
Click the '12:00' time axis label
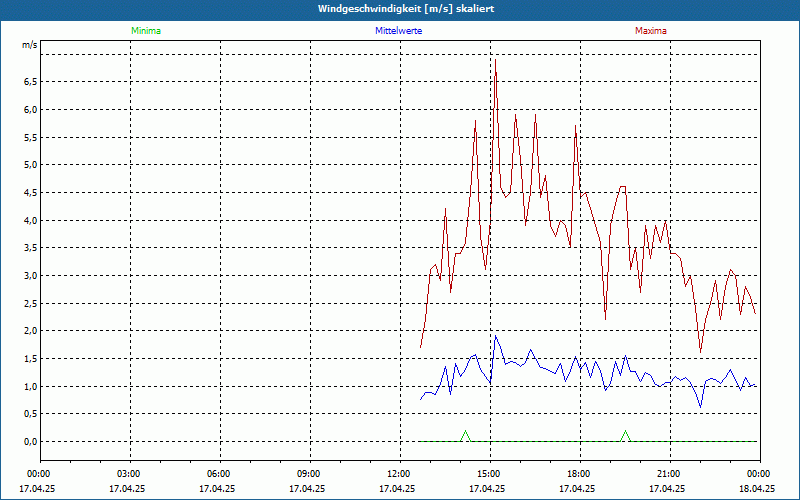point(400,474)
